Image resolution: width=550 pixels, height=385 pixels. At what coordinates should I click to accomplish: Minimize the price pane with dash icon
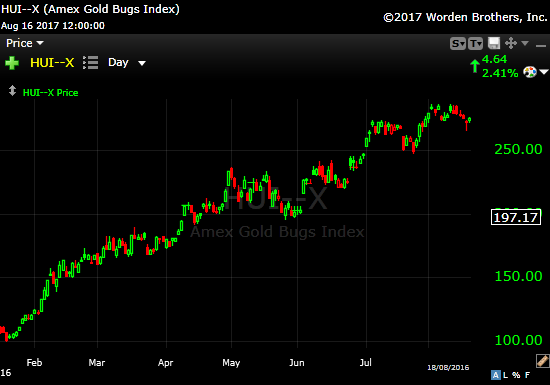click(x=541, y=46)
